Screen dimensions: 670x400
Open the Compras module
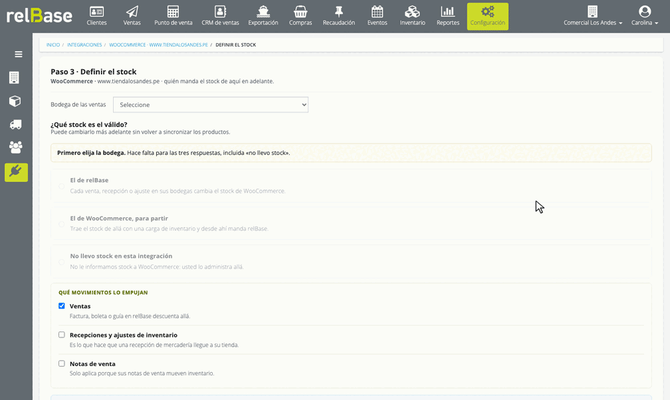300,16
